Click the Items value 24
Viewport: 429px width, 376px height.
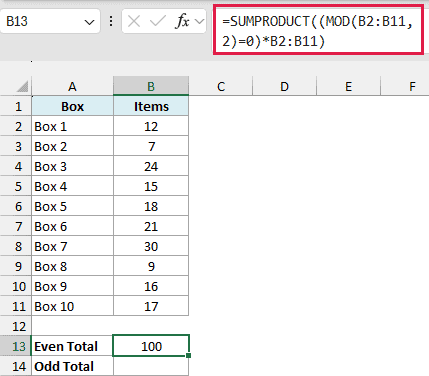pyautogui.click(x=151, y=167)
